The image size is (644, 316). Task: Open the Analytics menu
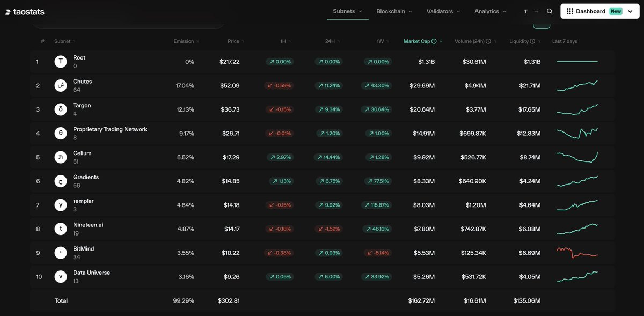pos(490,11)
